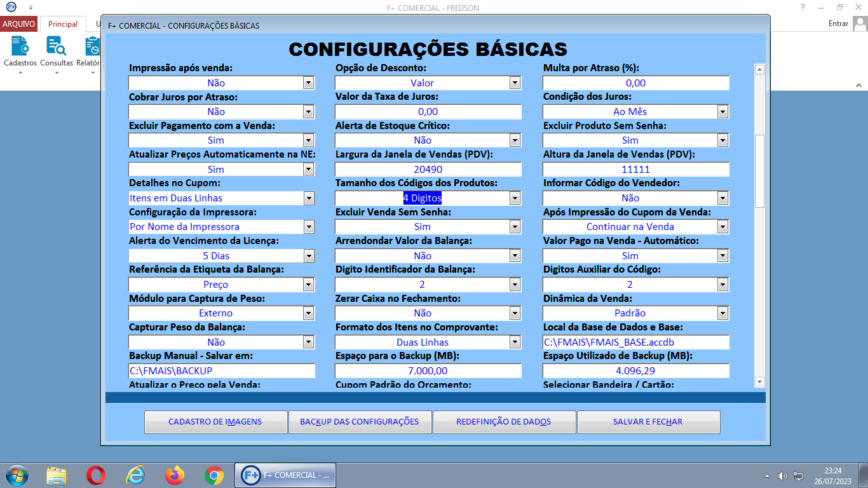Click the F+ application logo in title bar
This screenshot has height=488, width=868.
click(11, 6)
